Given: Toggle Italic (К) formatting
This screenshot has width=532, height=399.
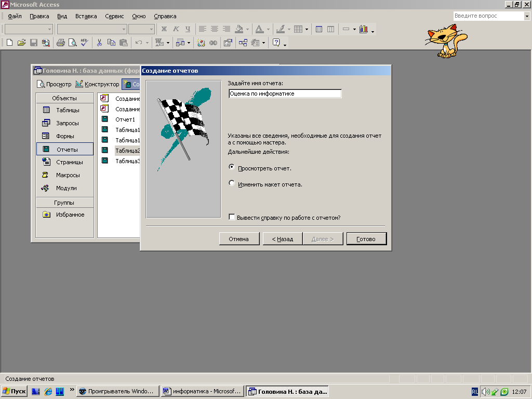Looking at the screenshot, I should tap(176, 29).
